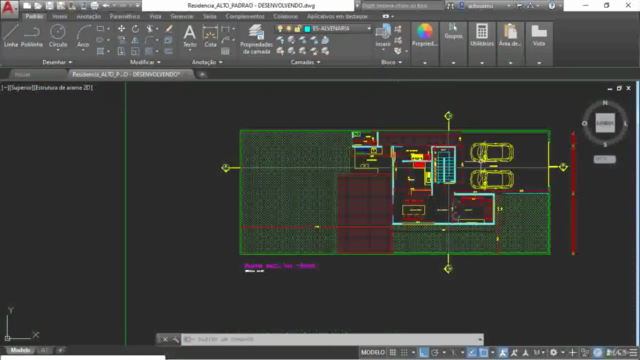Open the workspace settings gear dropdown
640x360 pixels.
click(x=562, y=352)
